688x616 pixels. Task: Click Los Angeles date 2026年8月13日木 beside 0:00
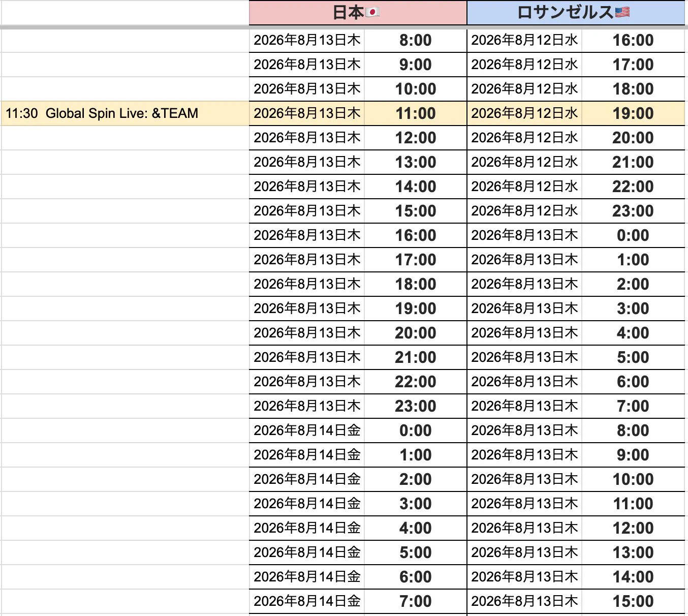click(x=524, y=235)
